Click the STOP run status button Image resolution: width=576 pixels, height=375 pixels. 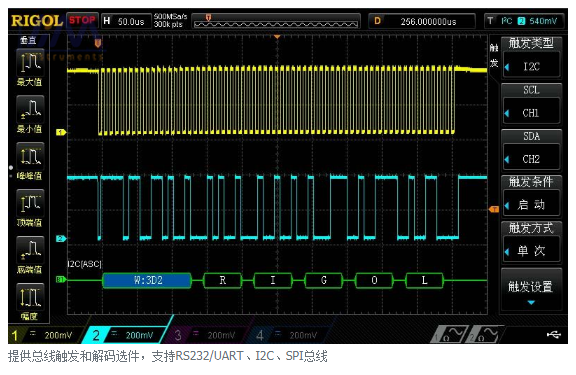click(82, 20)
